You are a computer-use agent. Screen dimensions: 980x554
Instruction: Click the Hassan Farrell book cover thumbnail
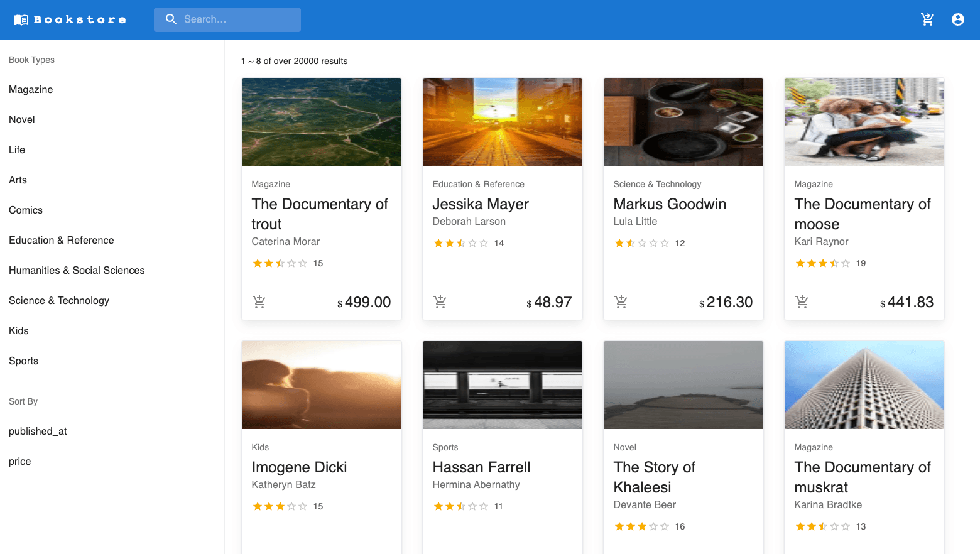tap(503, 385)
